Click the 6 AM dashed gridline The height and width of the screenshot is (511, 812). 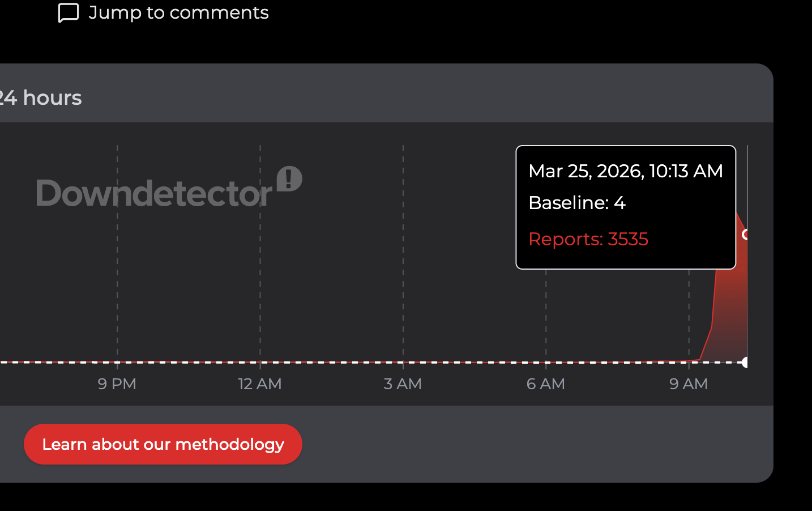545,312
